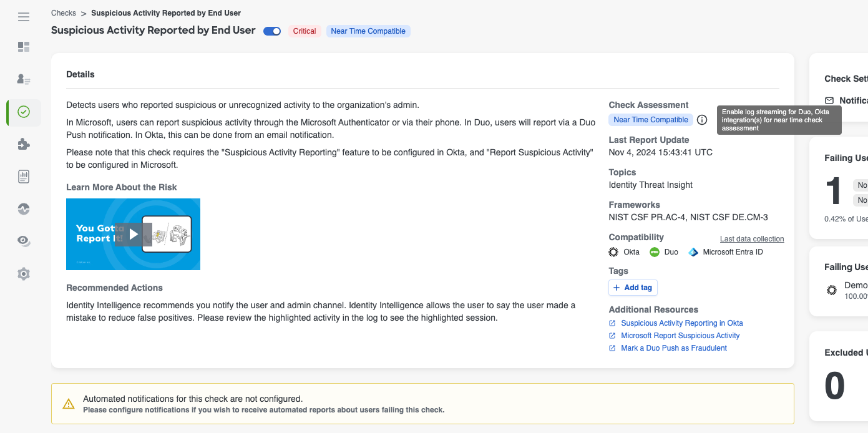Open the dashboard icon in sidebar
Image resolution: width=868 pixels, height=433 pixels.
[24, 47]
